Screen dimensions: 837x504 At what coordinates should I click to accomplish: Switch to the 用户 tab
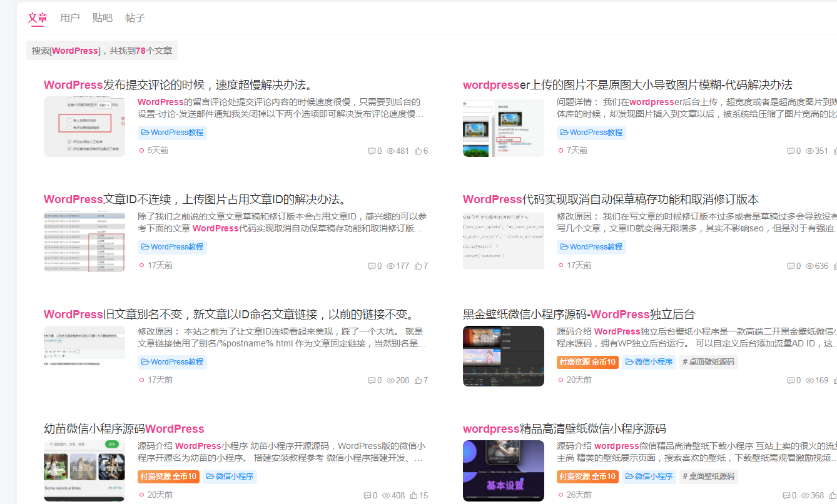click(x=70, y=18)
